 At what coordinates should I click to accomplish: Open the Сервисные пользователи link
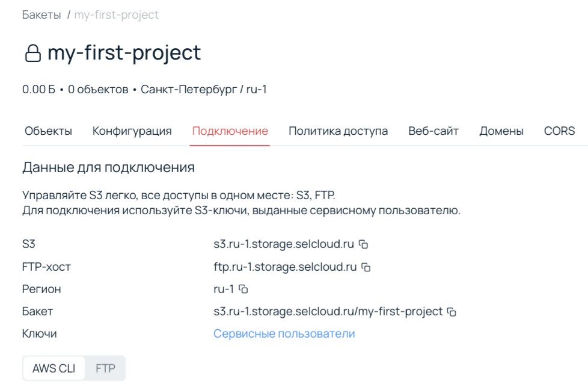click(x=284, y=333)
